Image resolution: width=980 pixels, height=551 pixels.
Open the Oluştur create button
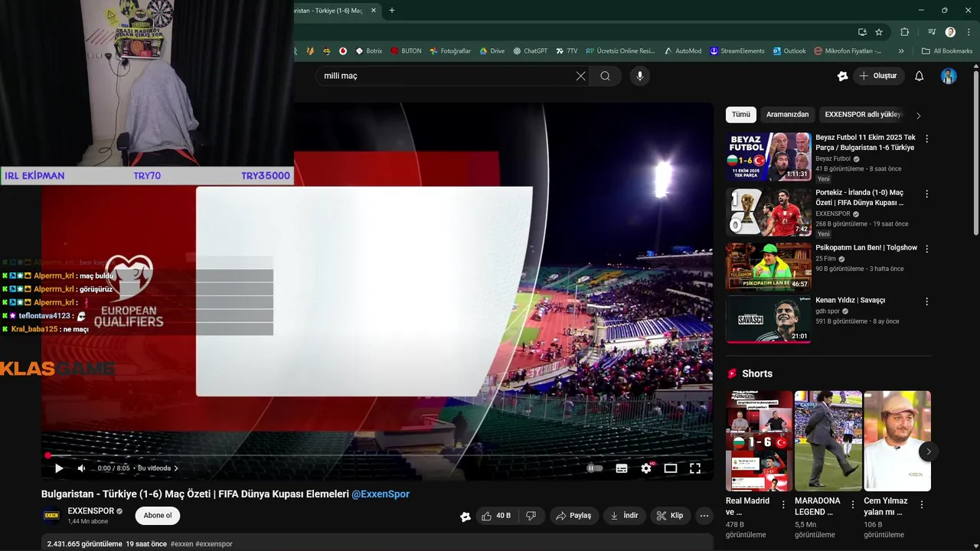[877, 76]
